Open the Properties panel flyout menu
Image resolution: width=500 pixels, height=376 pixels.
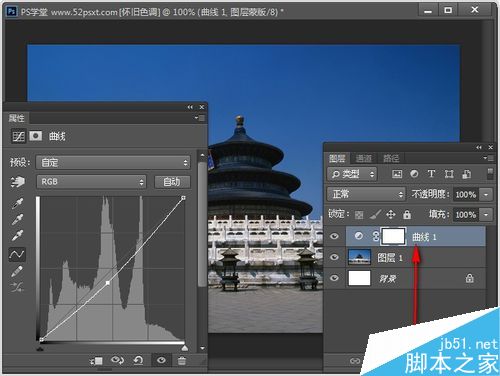pyautogui.click(x=200, y=118)
